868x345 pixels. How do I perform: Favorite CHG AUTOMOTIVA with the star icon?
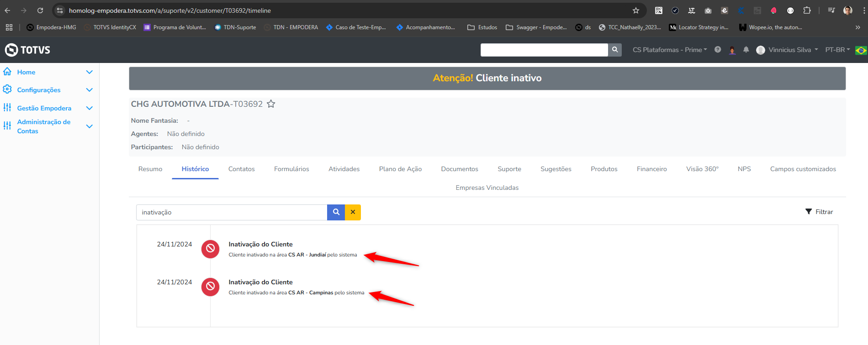[271, 104]
